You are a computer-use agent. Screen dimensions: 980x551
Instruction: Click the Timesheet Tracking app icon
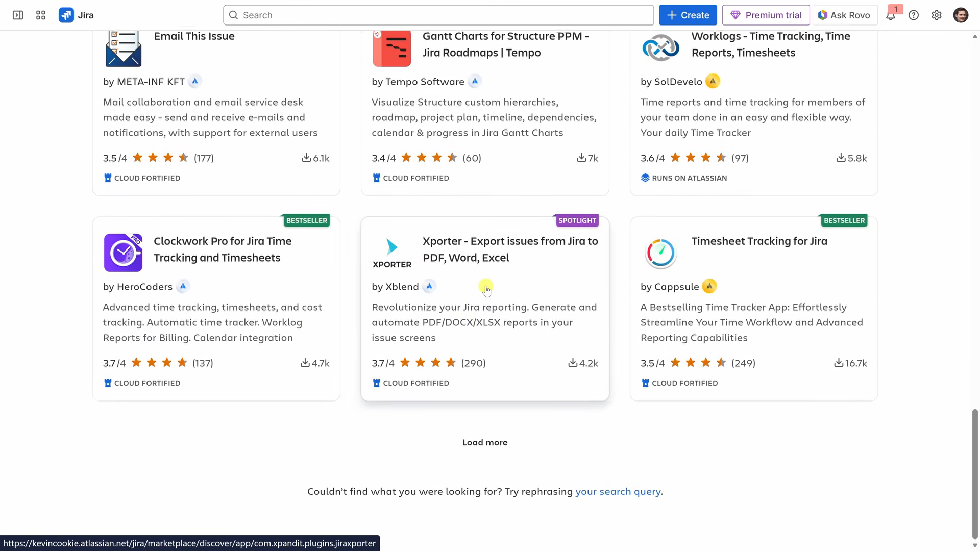click(660, 253)
